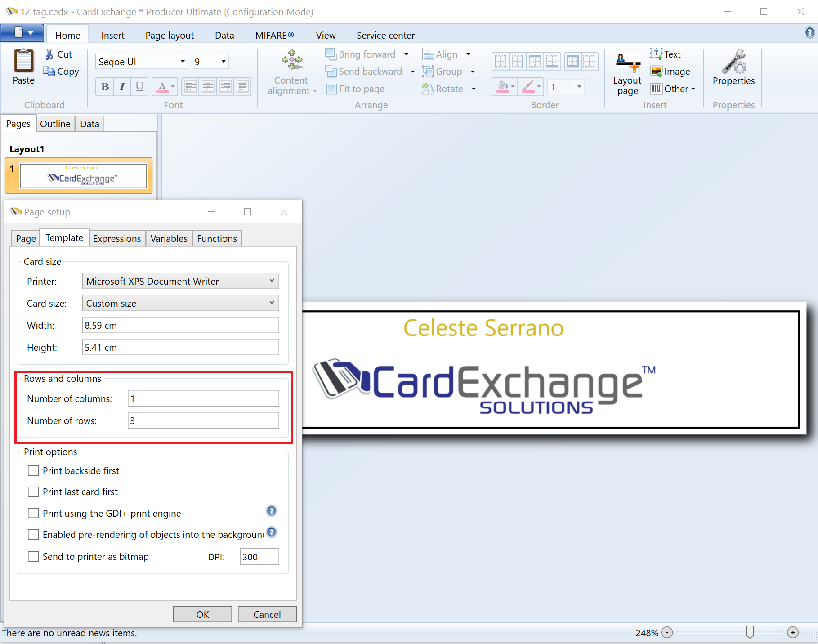Check Print using the GDI+ print engine
The height and width of the screenshot is (644, 818).
pos(33,513)
